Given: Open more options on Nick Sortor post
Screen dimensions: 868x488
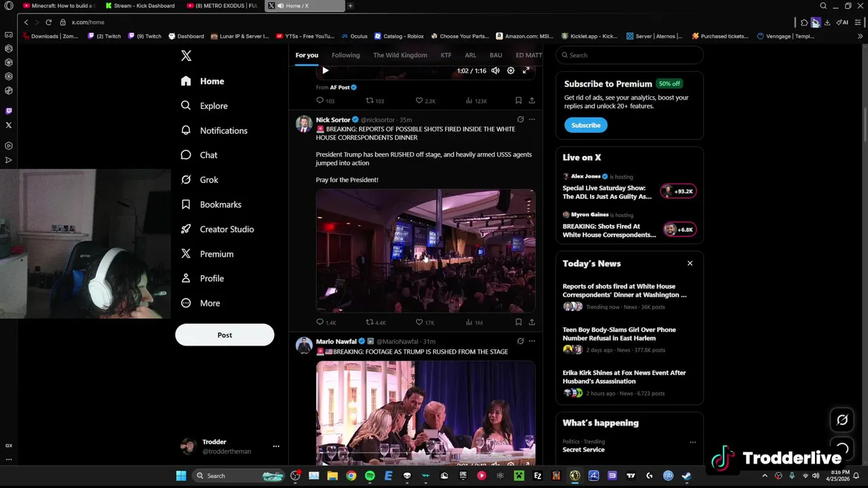Looking at the screenshot, I should (x=532, y=119).
